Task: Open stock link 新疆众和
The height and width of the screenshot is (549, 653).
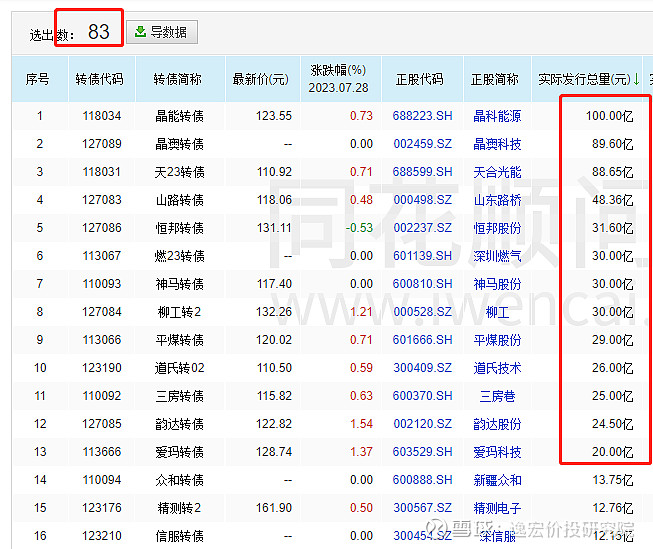Action: tap(497, 480)
